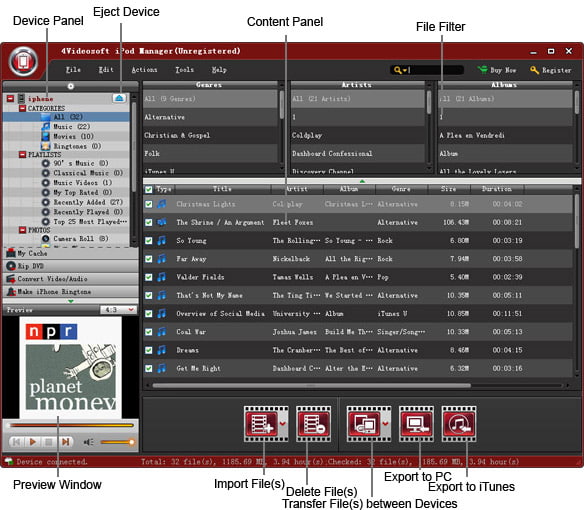The image size is (584, 510).
Task: Open the Help menu
Action: [x=219, y=70]
